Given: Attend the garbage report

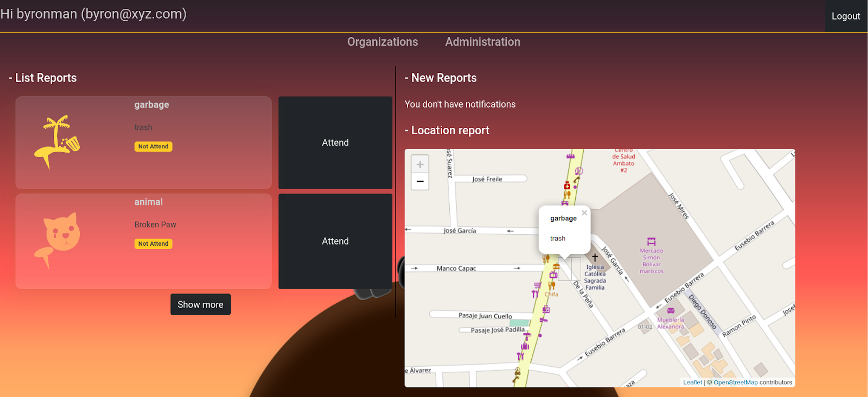Looking at the screenshot, I should (x=335, y=142).
